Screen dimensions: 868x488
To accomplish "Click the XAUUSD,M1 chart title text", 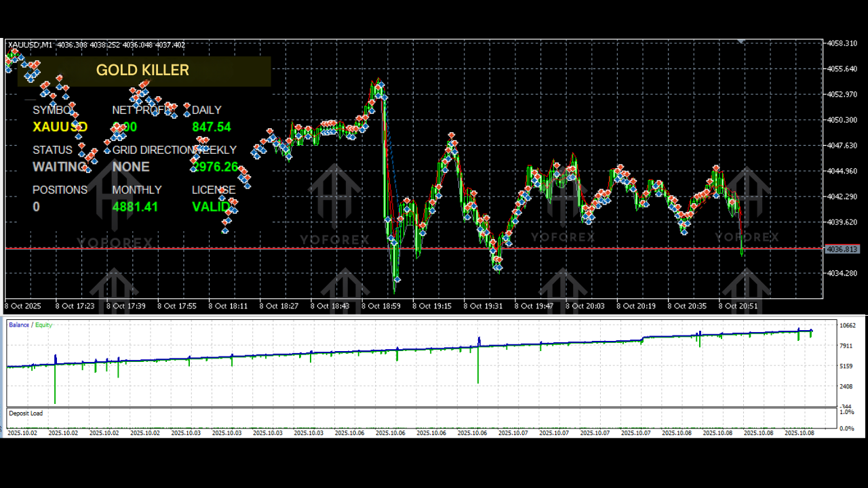I will 31,45.
